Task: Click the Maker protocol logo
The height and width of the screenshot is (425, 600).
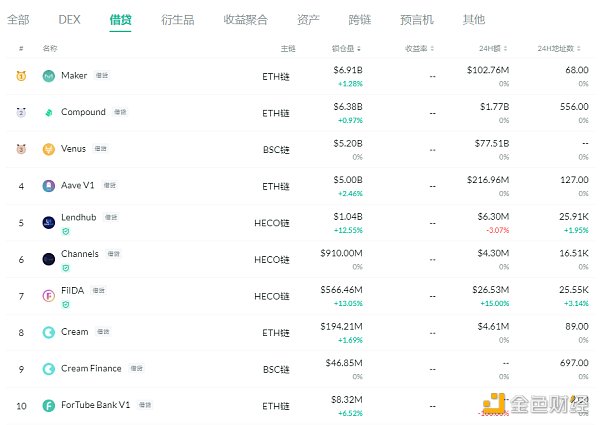Action: tap(49, 76)
